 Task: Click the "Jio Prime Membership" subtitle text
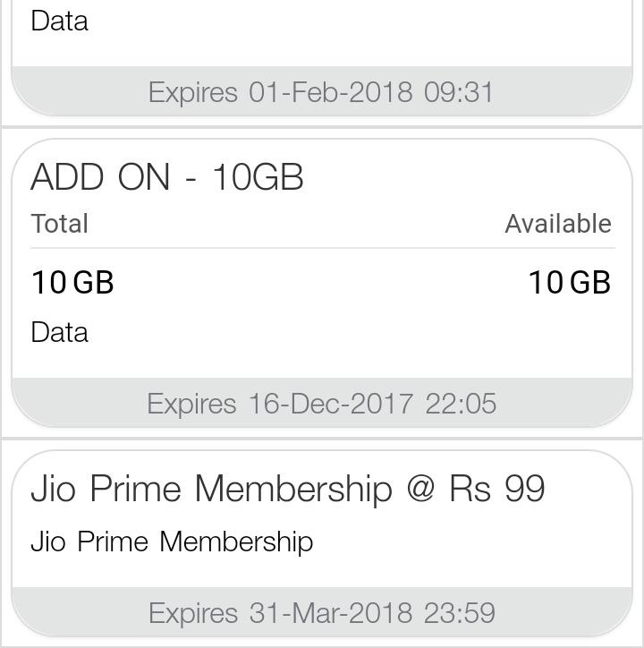pos(172,541)
